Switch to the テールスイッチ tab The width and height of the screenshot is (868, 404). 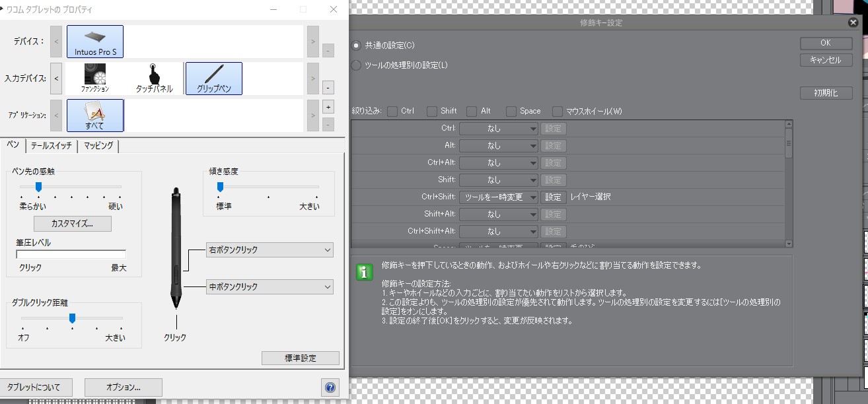(52, 146)
